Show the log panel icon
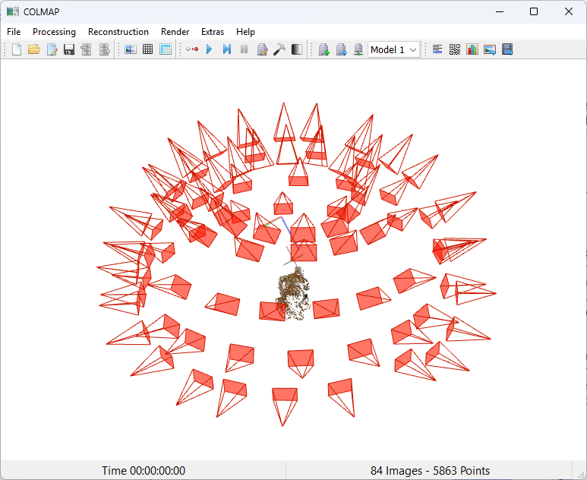 pyautogui.click(x=437, y=49)
